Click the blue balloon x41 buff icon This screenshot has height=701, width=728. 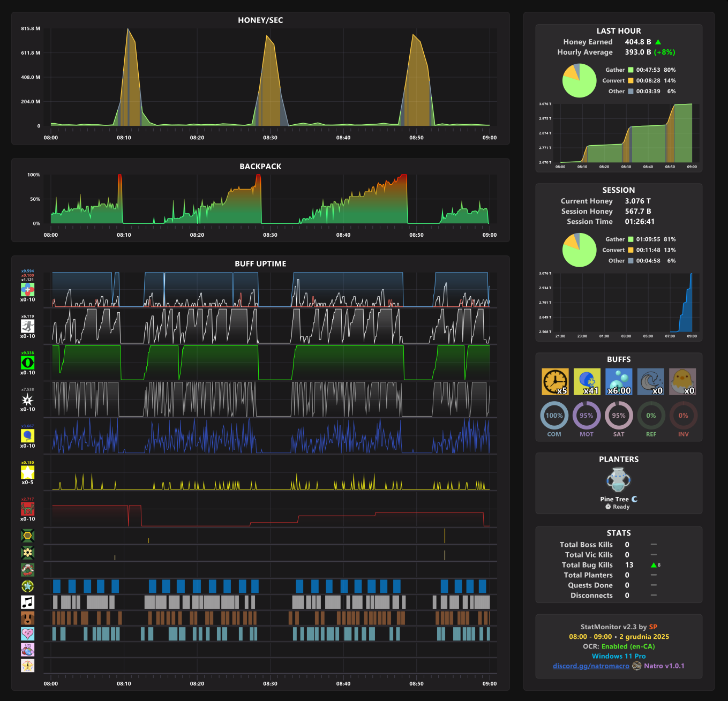587,382
